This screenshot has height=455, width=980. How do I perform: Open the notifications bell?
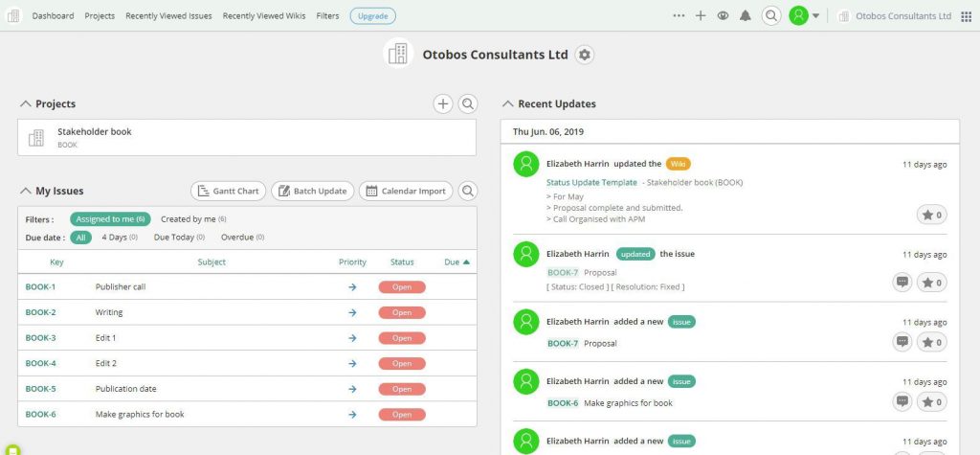click(x=745, y=15)
